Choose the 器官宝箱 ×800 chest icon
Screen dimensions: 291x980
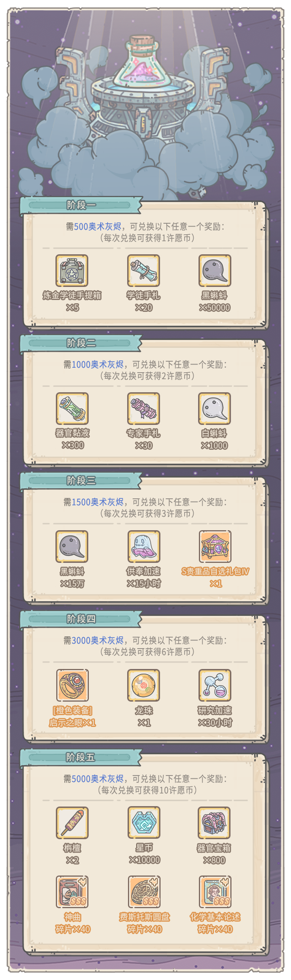(x=214, y=823)
